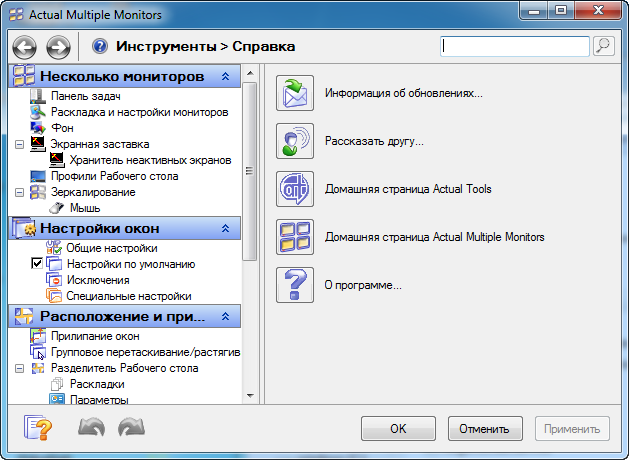Open Рассказать другу icon

[x=295, y=141]
